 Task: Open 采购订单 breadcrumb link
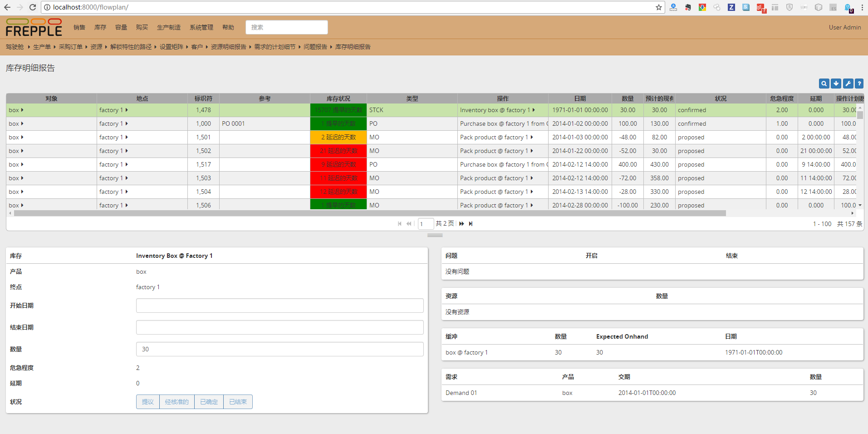tap(70, 47)
